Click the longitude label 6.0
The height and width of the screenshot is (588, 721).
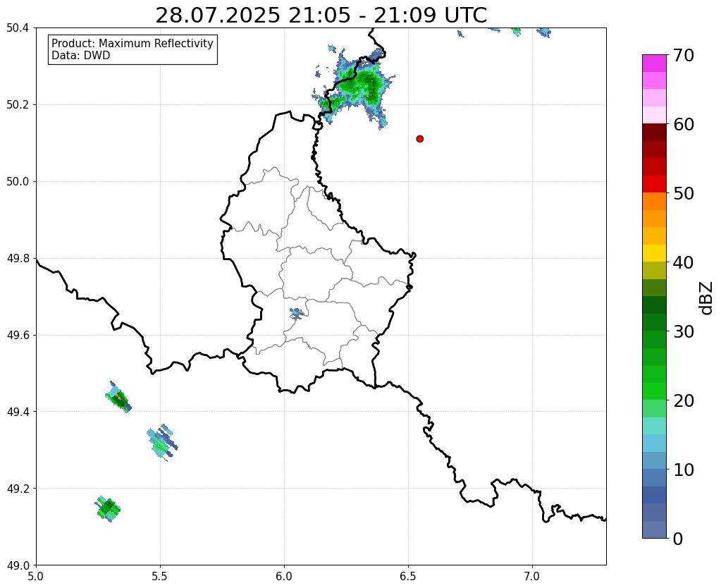tap(284, 576)
